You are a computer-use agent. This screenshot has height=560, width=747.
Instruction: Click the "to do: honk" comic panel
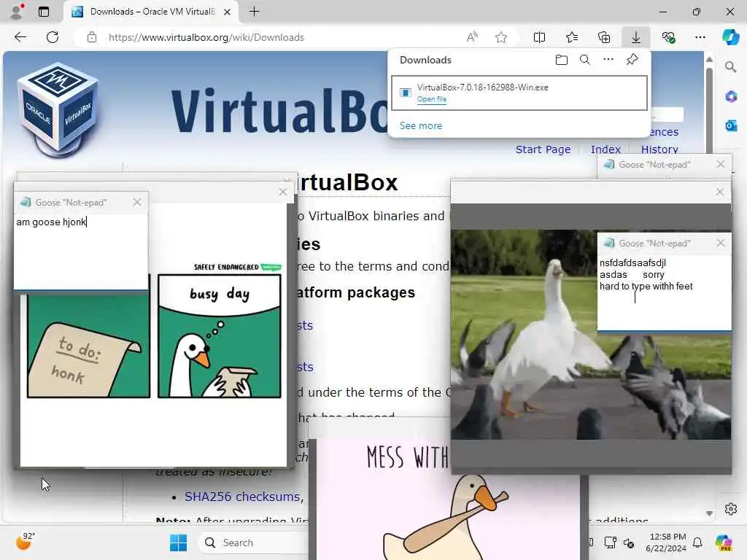[x=88, y=345]
